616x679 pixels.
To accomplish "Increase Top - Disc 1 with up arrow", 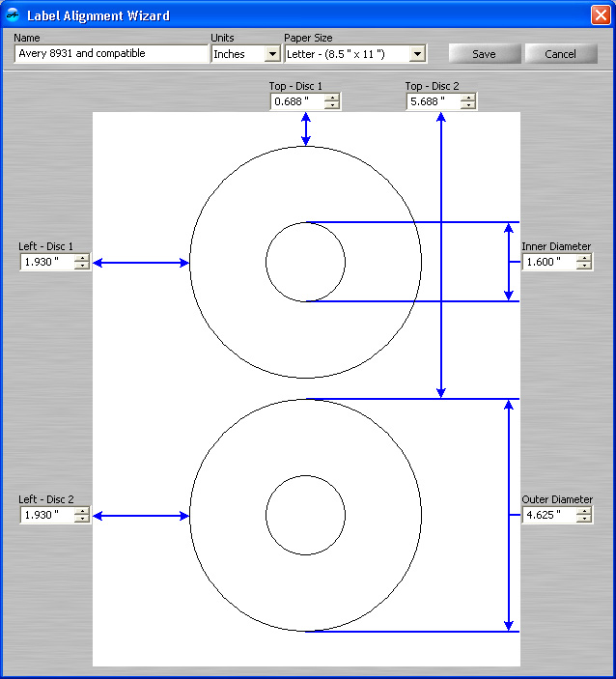I will pos(332,98).
